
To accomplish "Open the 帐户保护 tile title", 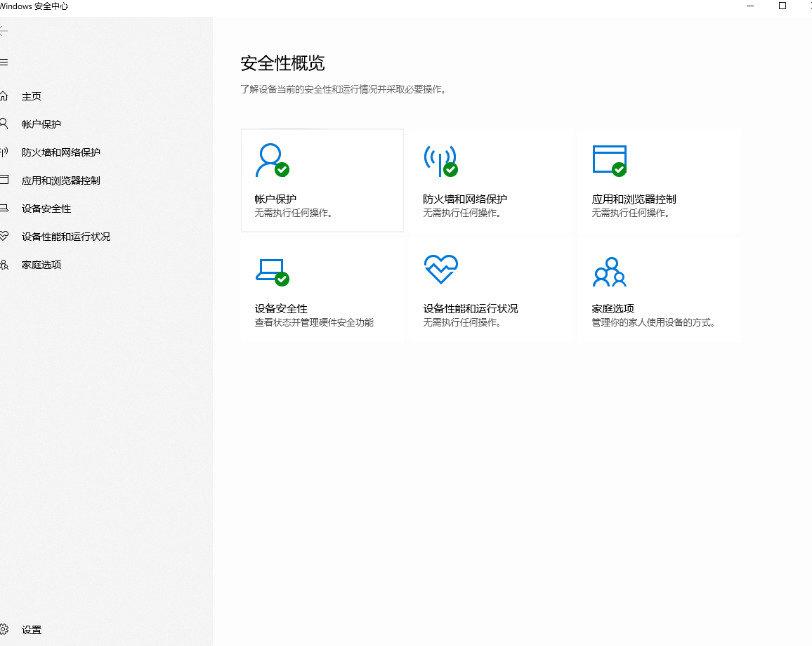I will pyautogui.click(x=275, y=199).
